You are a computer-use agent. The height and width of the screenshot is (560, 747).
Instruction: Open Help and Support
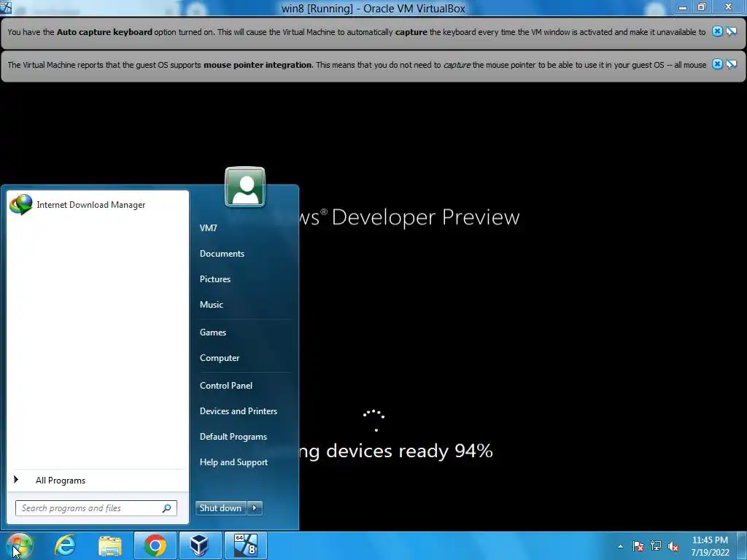pyautogui.click(x=233, y=462)
